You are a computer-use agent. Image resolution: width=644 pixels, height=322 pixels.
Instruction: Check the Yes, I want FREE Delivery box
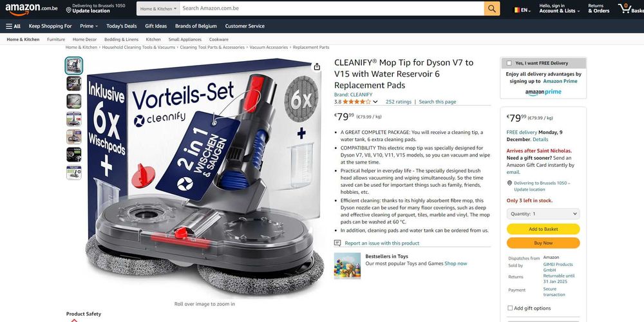[x=509, y=63]
